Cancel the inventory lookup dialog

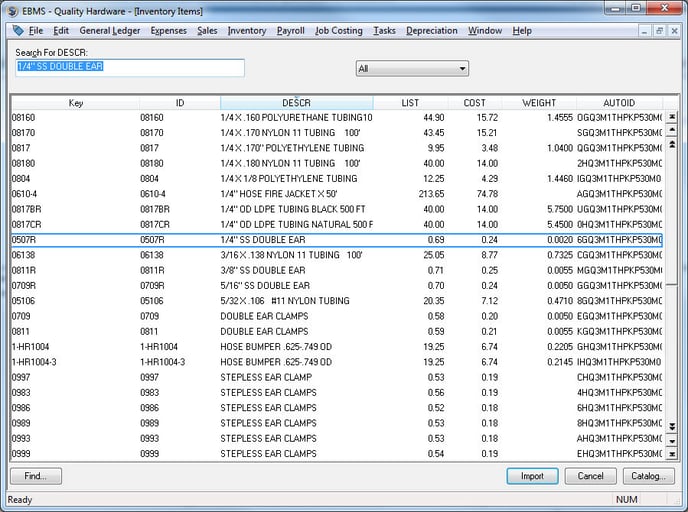point(590,476)
